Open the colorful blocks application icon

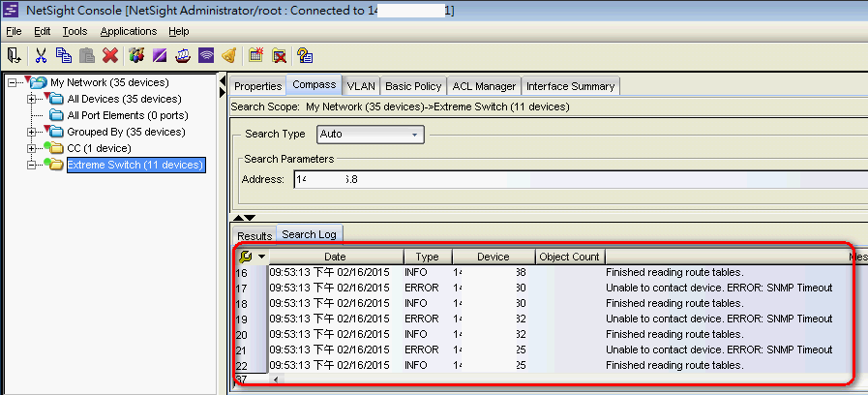click(x=136, y=55)
